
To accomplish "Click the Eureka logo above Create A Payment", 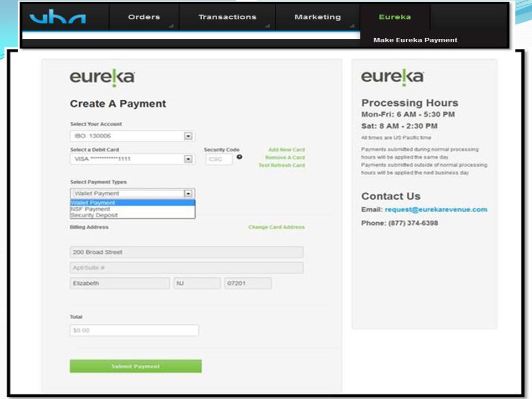I will [x=102, y=78].
